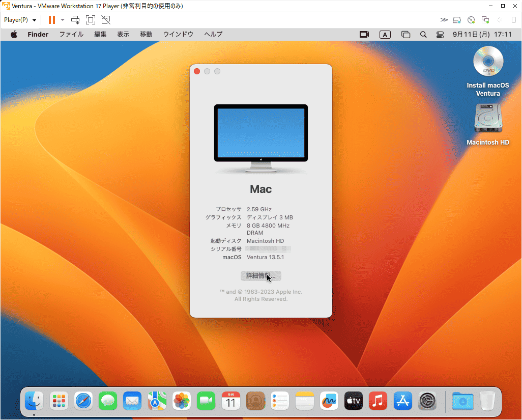Click the 詳細情報... button

click(261, 276)
